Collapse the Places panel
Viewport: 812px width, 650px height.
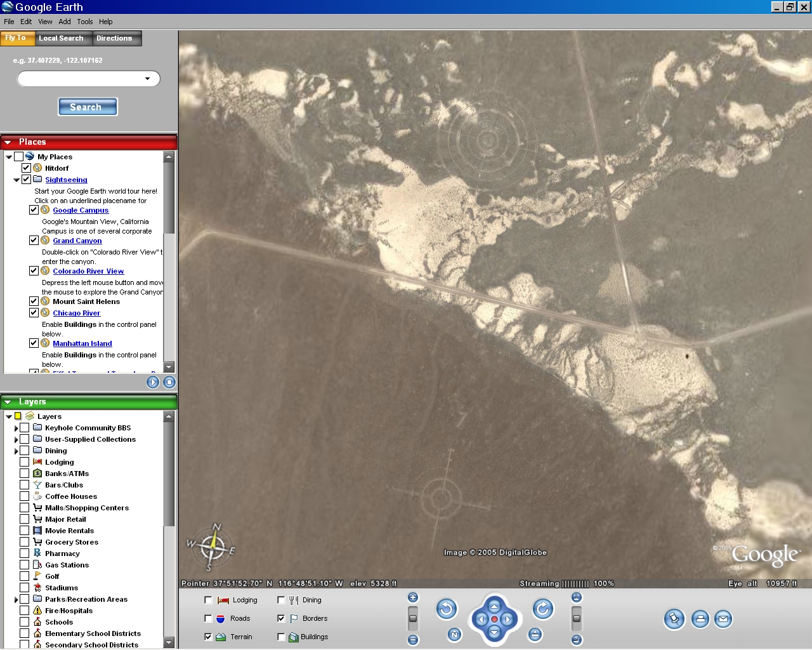coord(8,142)
